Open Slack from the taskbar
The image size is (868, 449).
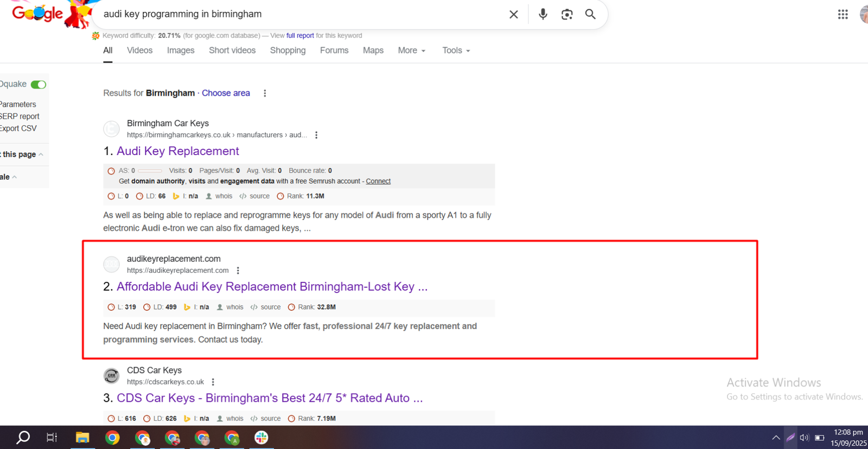click(x=261, y=438)
